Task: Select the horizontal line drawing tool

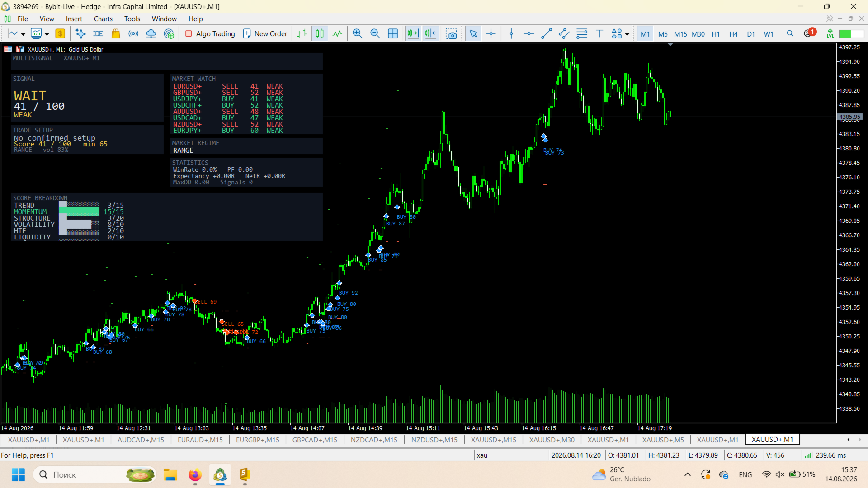Action: tap(529, 33)
